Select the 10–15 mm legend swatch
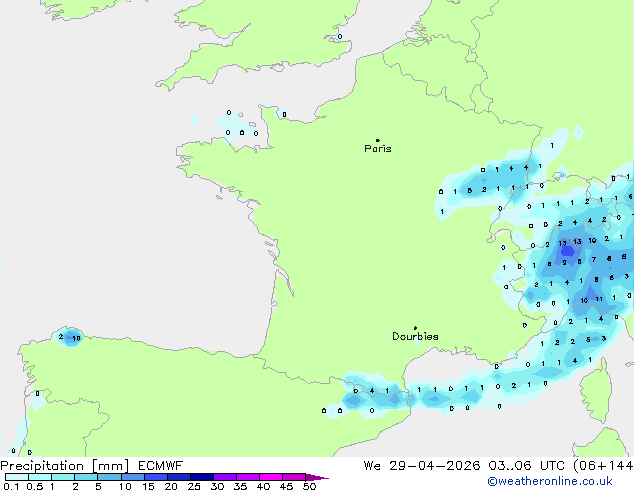 (132, 477)
